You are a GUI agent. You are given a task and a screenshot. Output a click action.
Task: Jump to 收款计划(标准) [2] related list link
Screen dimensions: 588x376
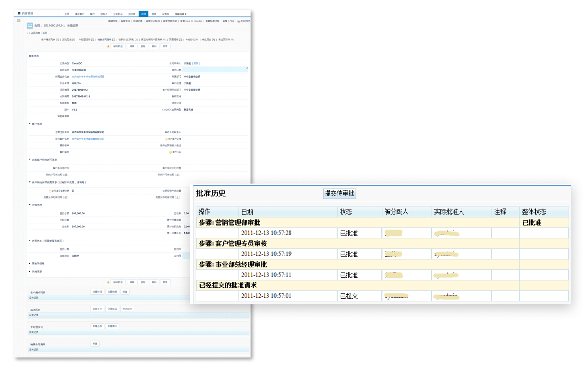pos(128,39)
